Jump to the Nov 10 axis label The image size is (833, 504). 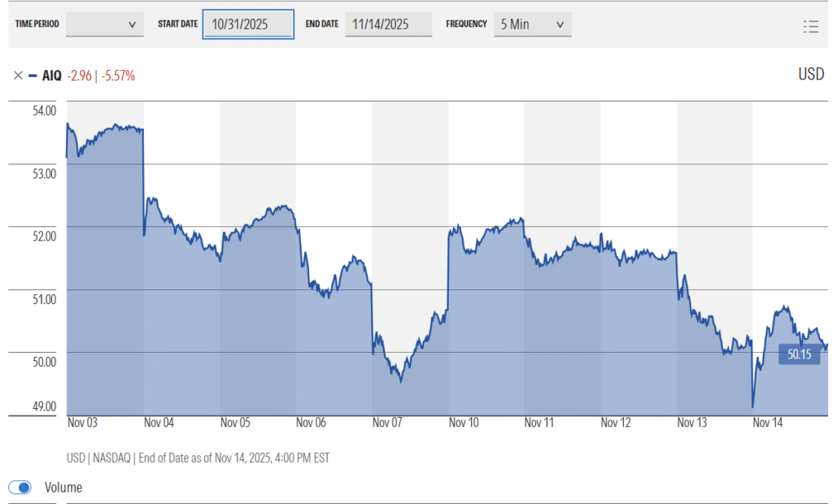point(464,423)
